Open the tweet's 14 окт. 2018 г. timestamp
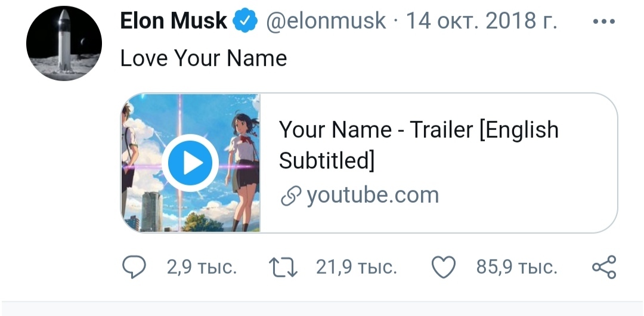Screen dimensions: 644x316 pos(482,22)
